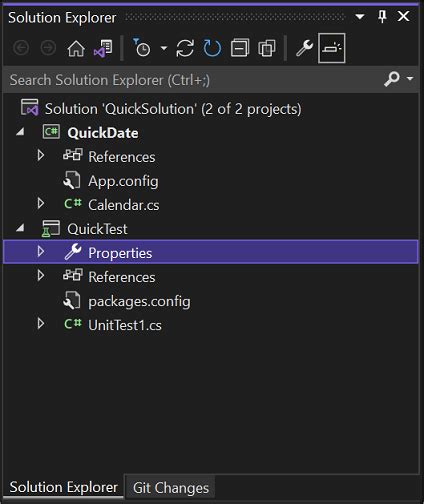Refresh the Solution Explorer
This screenshot has height=504, width=424.
tap(212, 48)
